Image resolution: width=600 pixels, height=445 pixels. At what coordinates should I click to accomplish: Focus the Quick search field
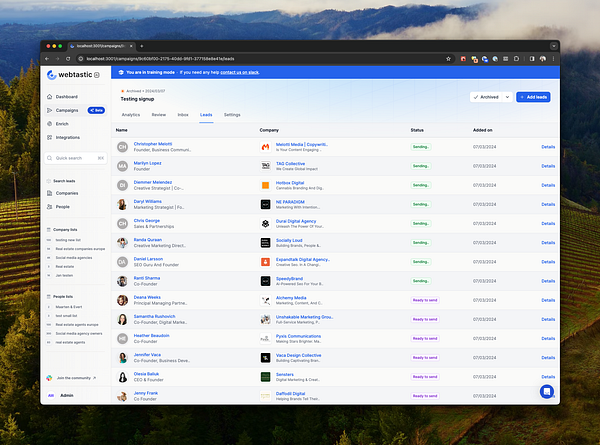point(76,158)
